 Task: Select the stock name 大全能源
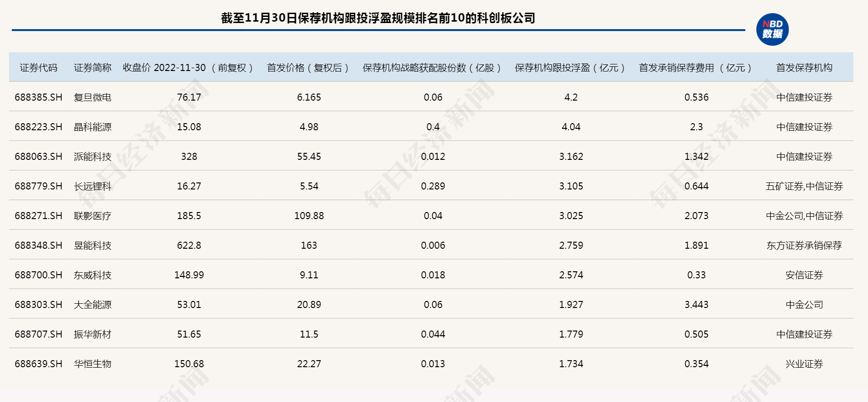tap(93, 305)
